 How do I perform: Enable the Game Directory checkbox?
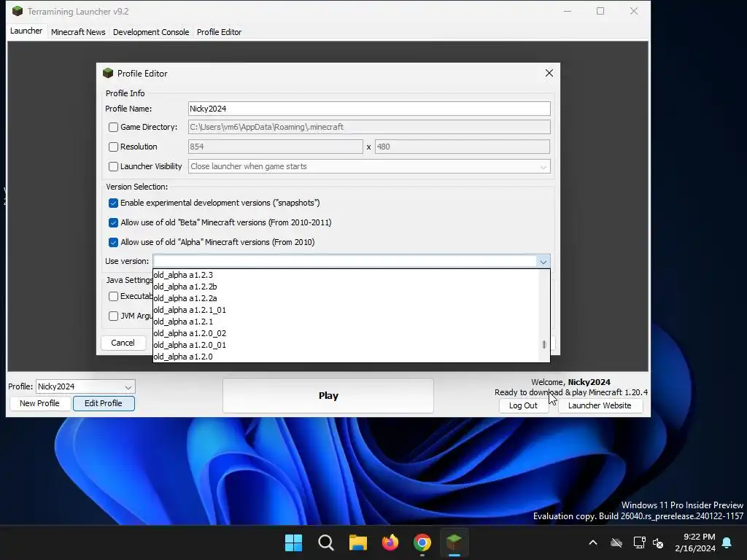tap(113, 127)
